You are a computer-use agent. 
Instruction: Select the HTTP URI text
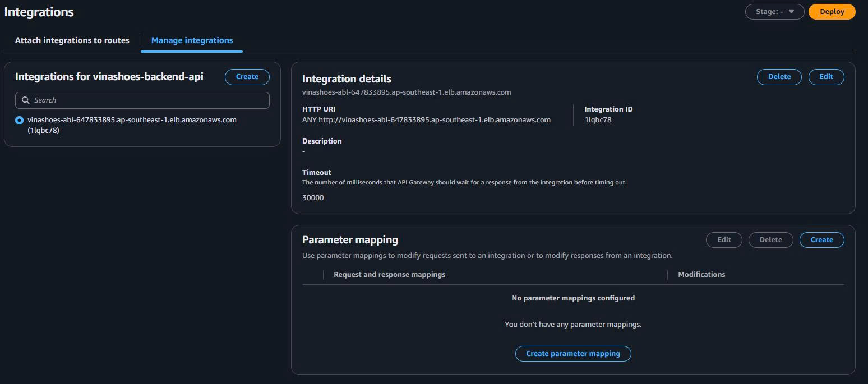[x=426, y=119]
